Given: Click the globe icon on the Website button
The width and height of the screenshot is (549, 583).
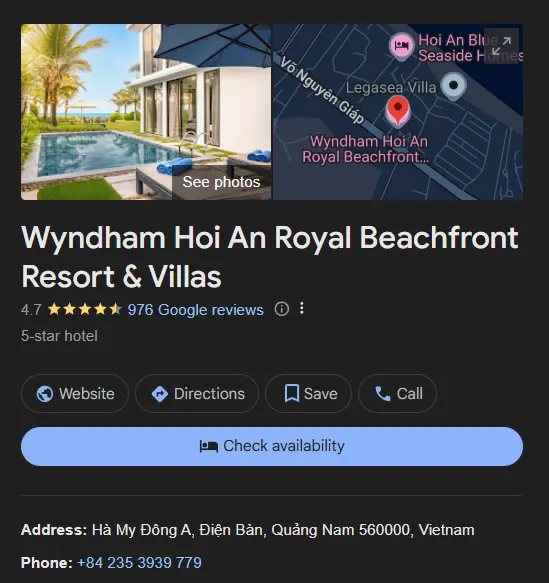Looking at the screenshot, I should point(45,394).
